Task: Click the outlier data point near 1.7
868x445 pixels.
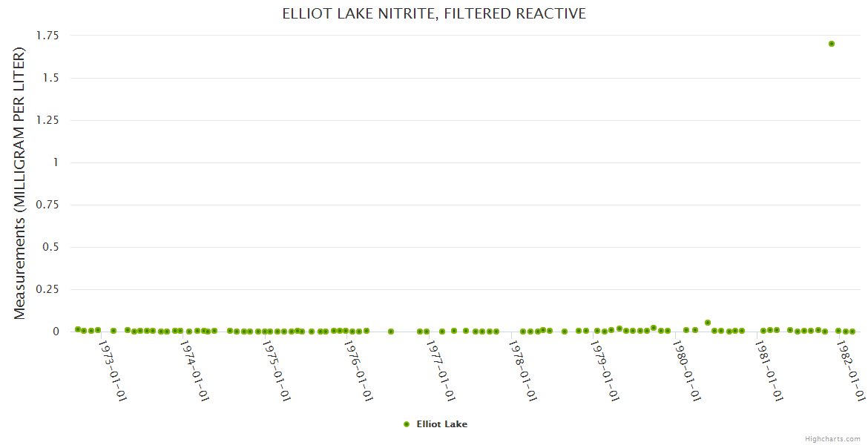Action: 832,44
